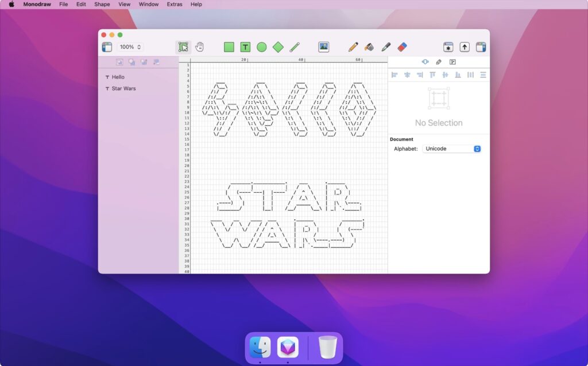Select the Diamond shape tool
Image resolution: width=588 pixels, height=366 pixels.
click(x=278, y=47)
